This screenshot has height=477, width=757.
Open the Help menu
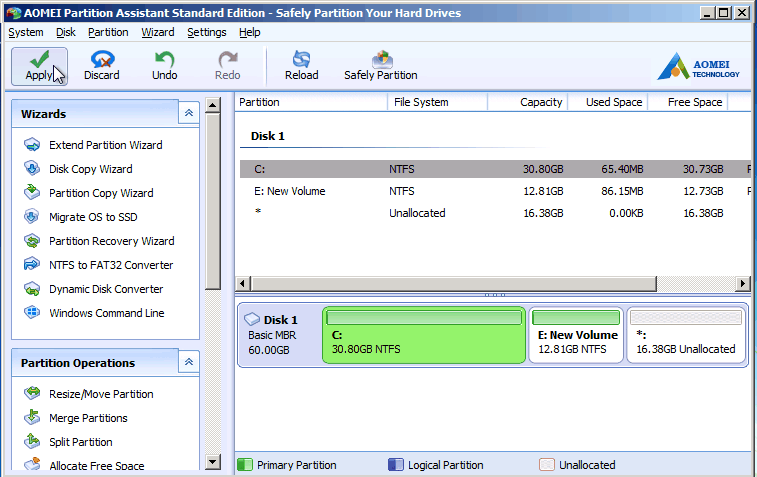pyautogui.click(x=250, y=32)
